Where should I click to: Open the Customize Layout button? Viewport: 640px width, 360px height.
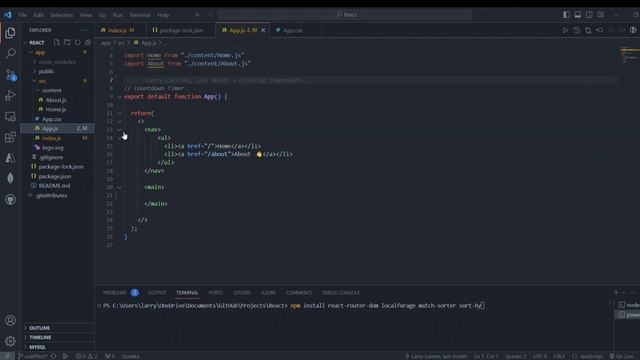click(x=600, y=15)
